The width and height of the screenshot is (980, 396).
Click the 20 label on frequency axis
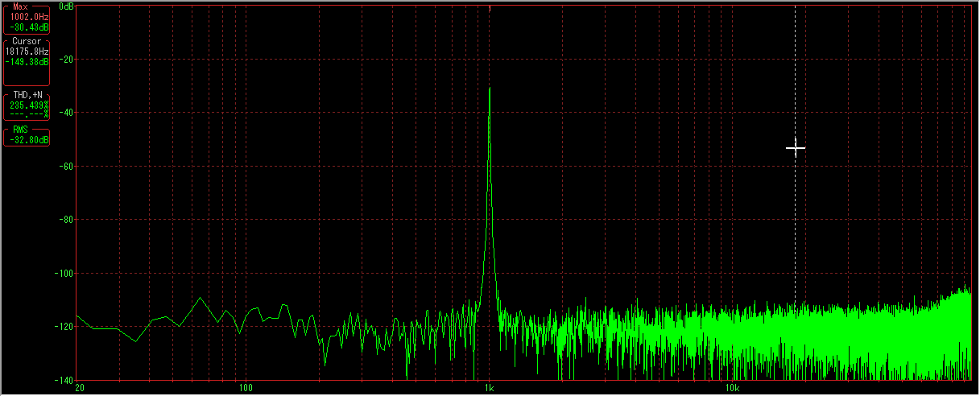point(78,388)
